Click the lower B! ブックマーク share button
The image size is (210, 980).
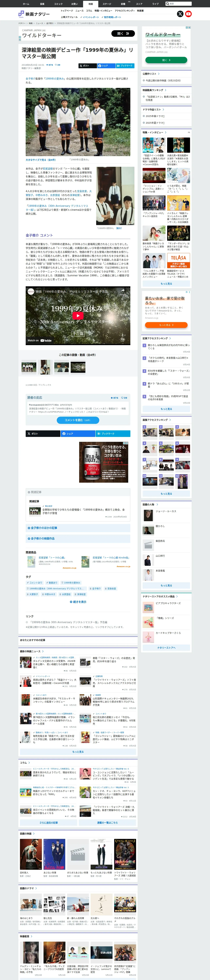[113, 434]
